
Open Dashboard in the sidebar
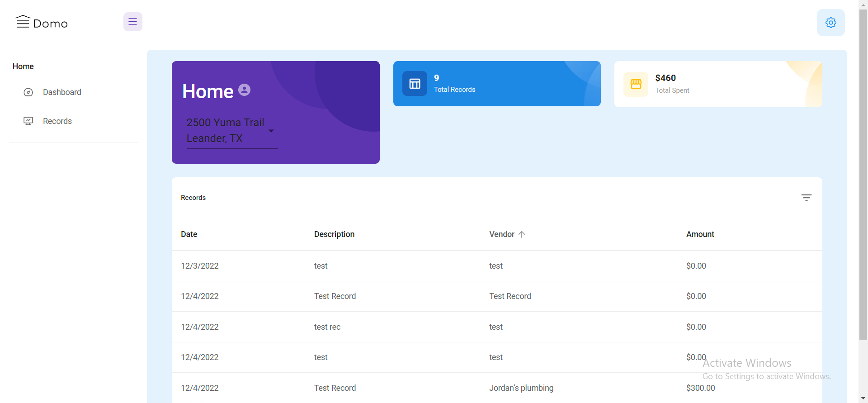[73, 92]
